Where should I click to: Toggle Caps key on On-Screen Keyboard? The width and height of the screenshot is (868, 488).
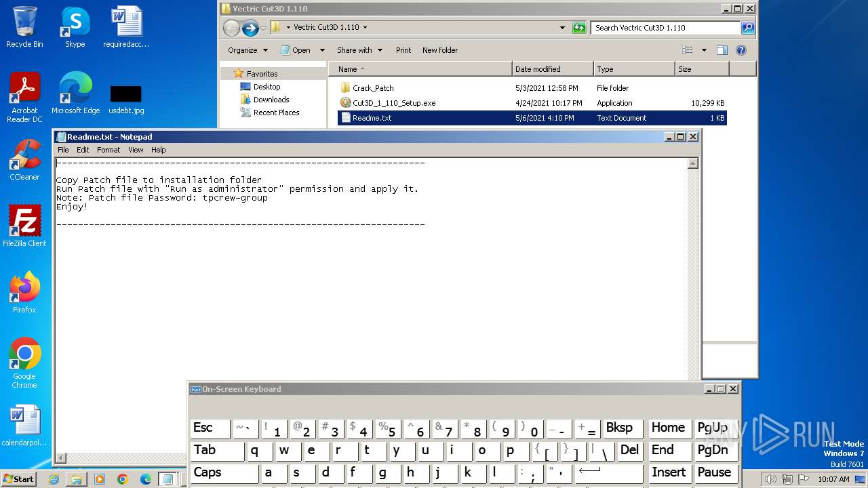(x=224, y=473)
